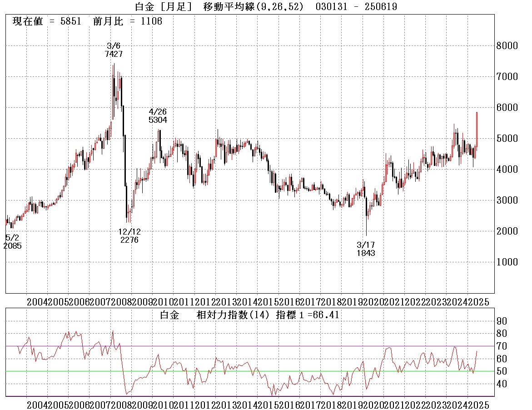Click the 3/17 low annotation at 1843

point(366,249)
